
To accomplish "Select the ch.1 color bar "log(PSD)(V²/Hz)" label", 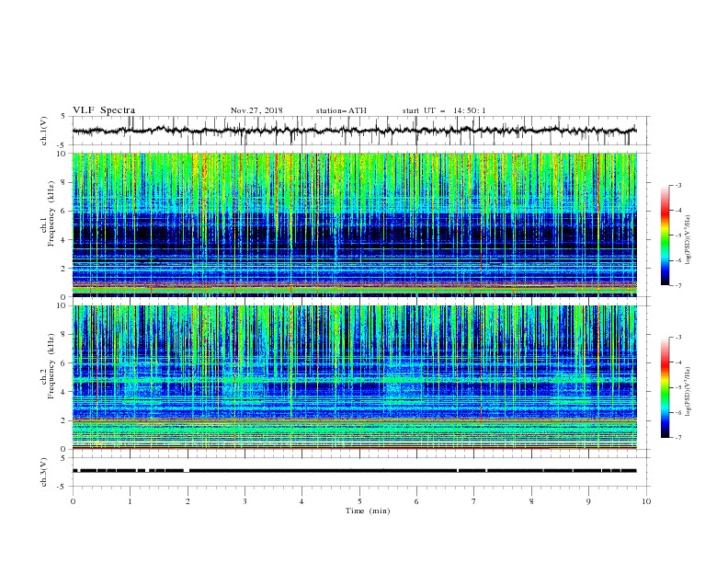I will tap(688, 240).
